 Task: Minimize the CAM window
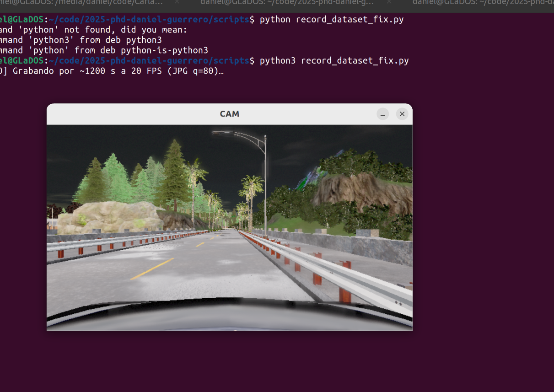383,114
